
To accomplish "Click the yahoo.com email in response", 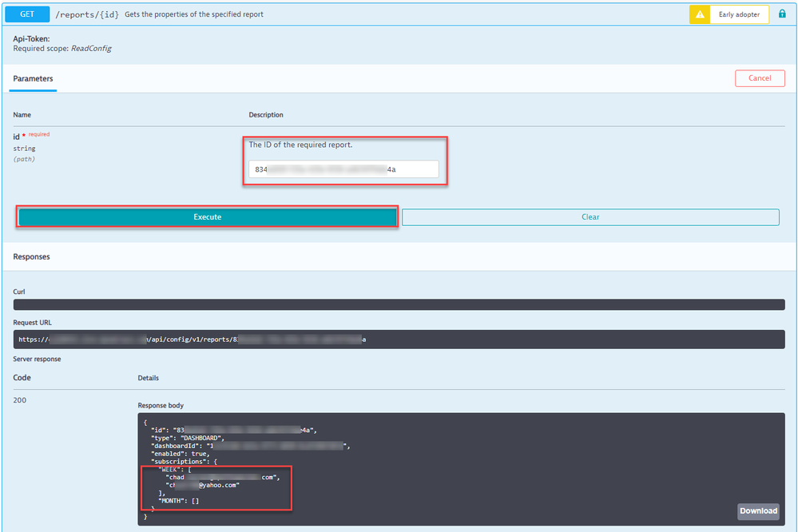I will pyautogui.click(x=203, y=484).
